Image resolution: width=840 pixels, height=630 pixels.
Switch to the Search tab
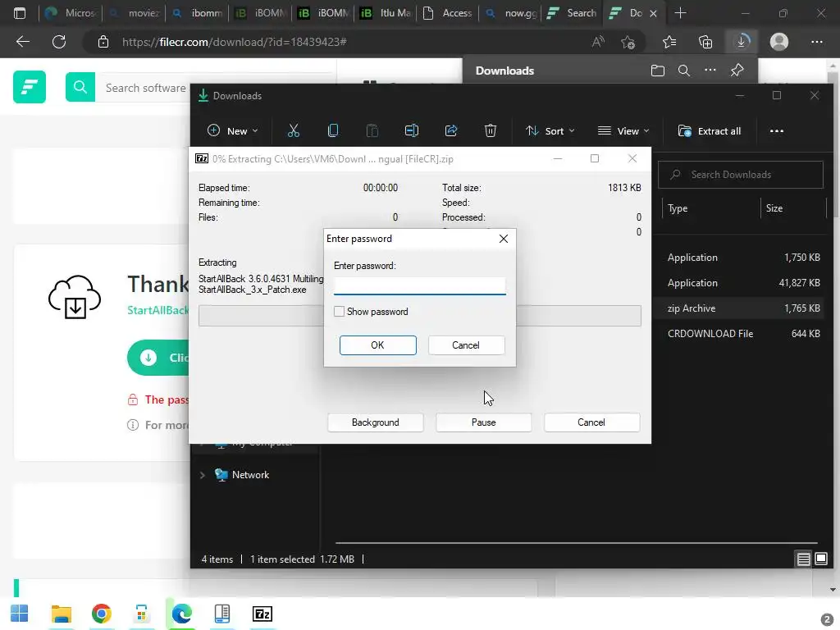click(x=572, y=13)
